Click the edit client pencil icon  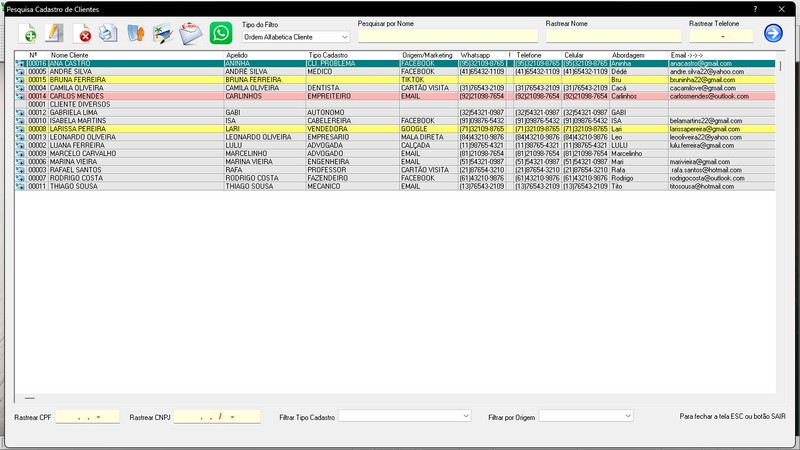pyautogui.click(x=54, y=33)
